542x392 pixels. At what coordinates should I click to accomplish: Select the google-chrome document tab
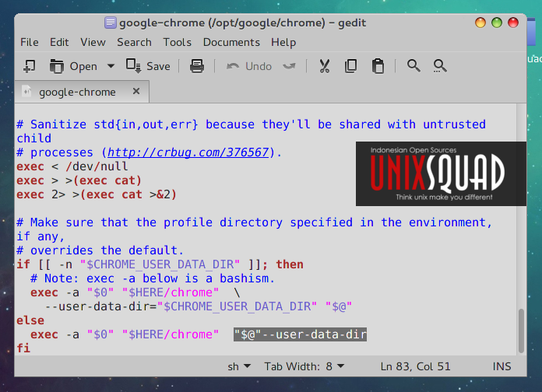[x=82, y=92]
